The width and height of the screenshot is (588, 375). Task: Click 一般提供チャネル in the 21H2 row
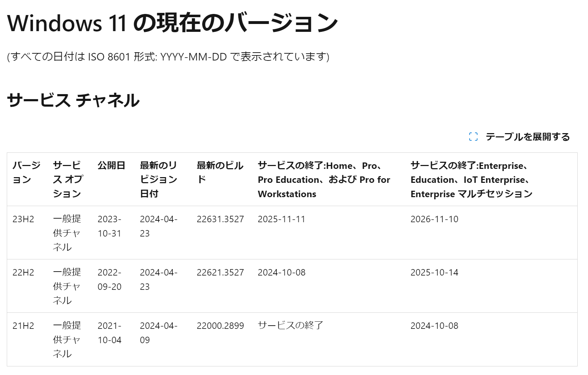coord(67,340)
